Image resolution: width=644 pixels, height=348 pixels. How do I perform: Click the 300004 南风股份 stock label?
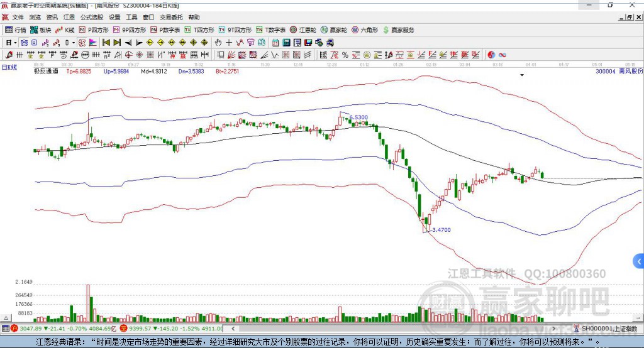619,71
